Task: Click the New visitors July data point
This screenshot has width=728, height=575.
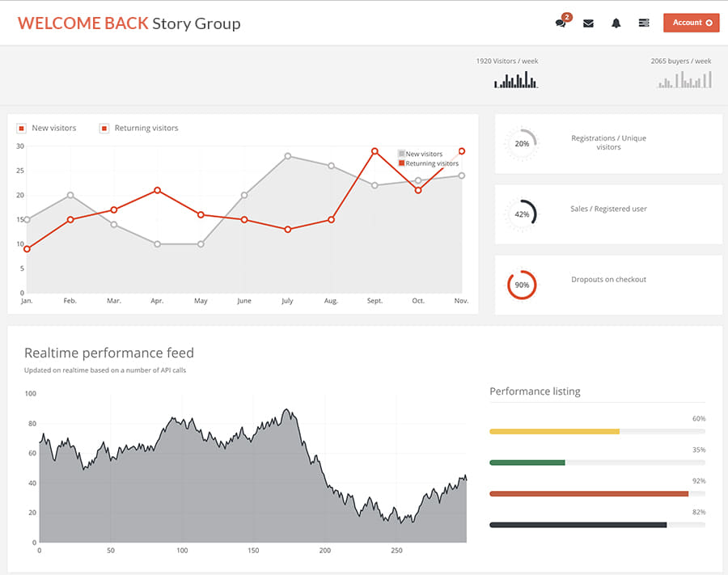Action: (x=287, y=156)
